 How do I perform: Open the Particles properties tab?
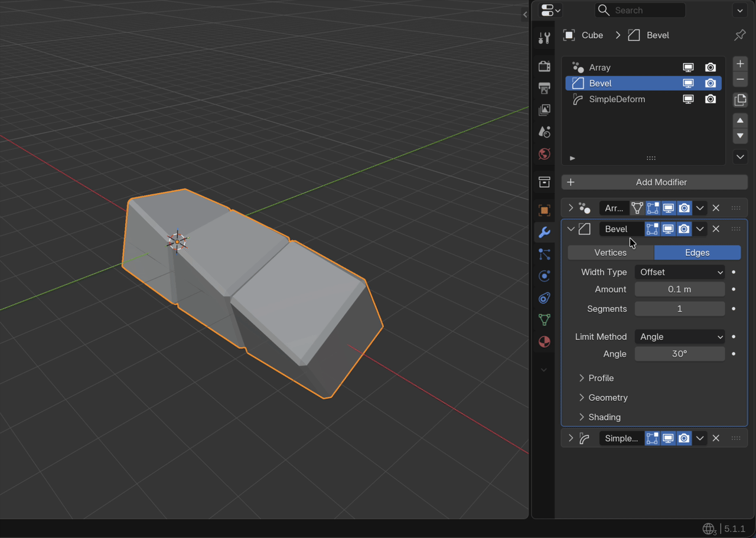544,254
